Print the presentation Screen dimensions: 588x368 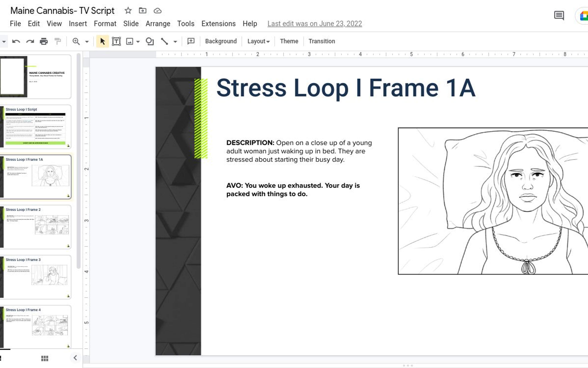click(44, 41)
